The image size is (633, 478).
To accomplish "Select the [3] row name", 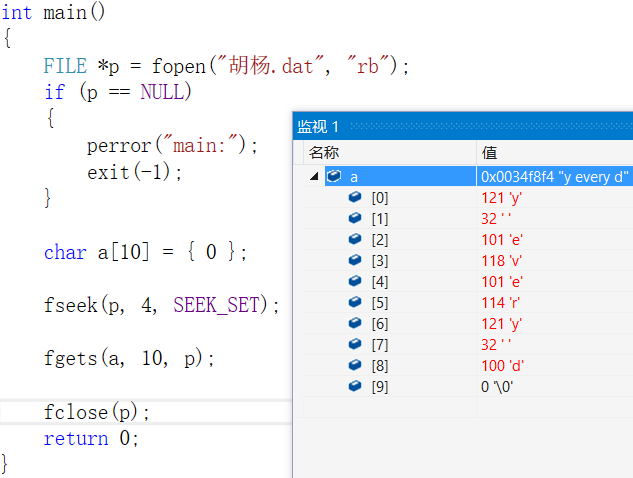I will 380,261.
